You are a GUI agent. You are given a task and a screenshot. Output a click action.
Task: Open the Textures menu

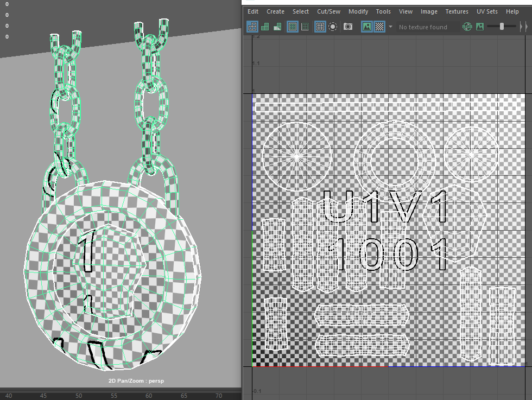click(457, 11)
